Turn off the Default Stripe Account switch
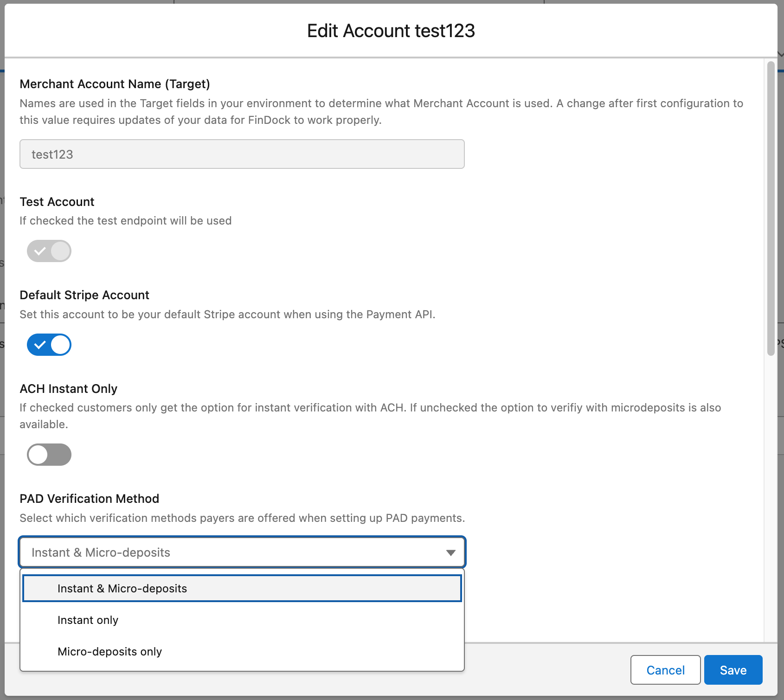This screenshot has height=700, width=784. (49, 345)
